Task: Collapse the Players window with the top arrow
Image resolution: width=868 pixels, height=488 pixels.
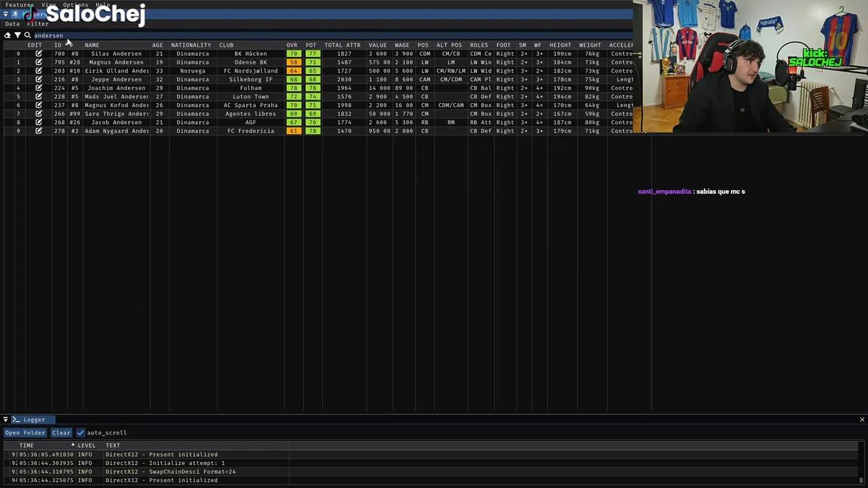Action: 5,14
